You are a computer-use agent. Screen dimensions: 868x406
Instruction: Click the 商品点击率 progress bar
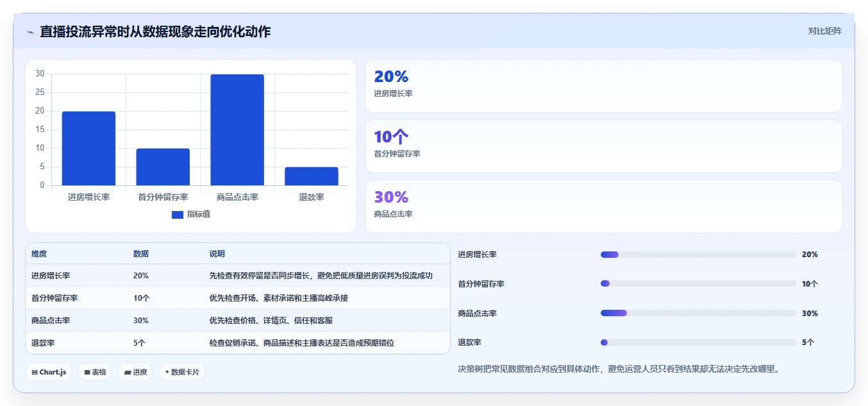click(699, 313)
